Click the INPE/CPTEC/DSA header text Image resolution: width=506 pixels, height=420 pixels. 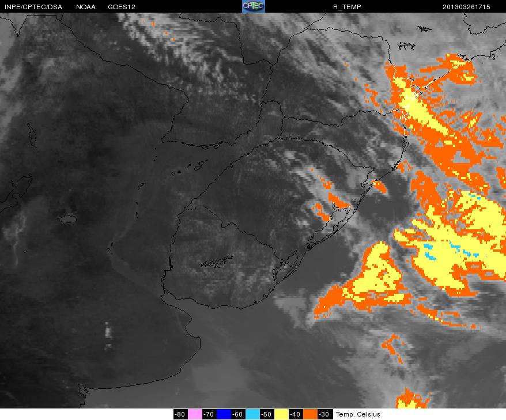point(33,7)
